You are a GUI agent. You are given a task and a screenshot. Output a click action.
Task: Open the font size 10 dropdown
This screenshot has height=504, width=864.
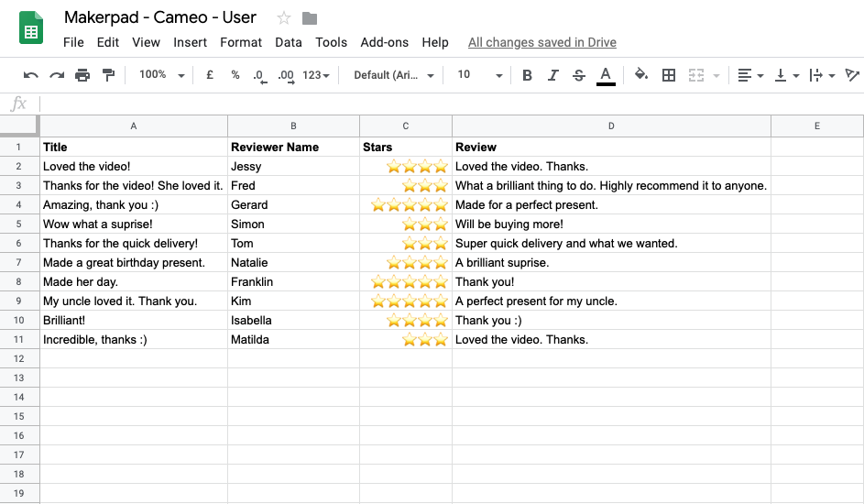tap(479, 74)
